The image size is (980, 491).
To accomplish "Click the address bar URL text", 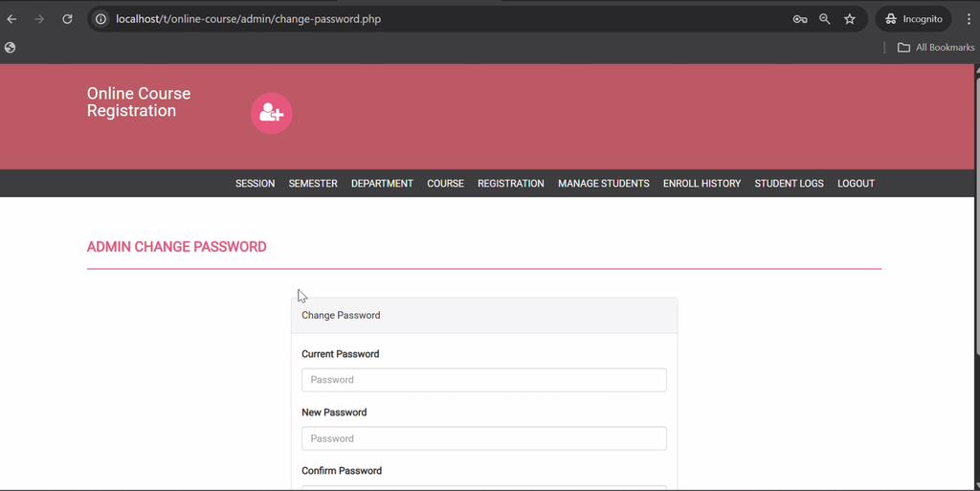I will (248, 19).
